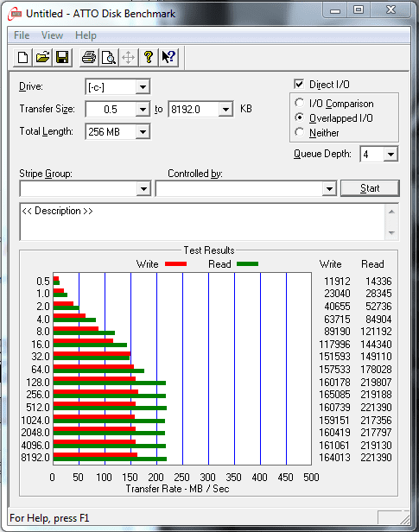
Task: Click the write value 151593
Action: 334,357
